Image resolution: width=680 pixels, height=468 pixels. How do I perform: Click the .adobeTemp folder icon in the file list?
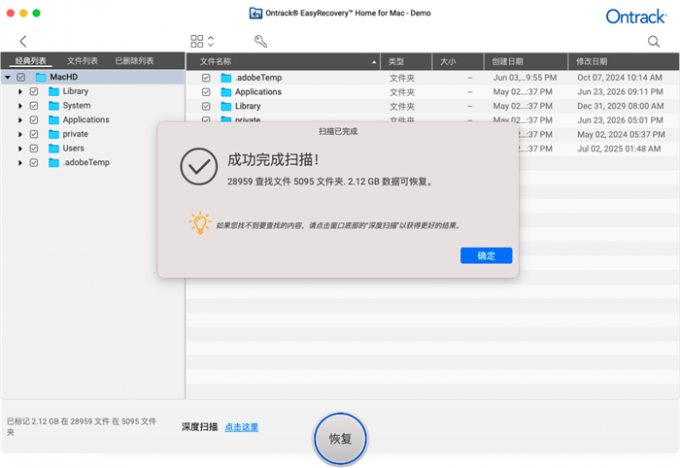[x=226, y=78]
